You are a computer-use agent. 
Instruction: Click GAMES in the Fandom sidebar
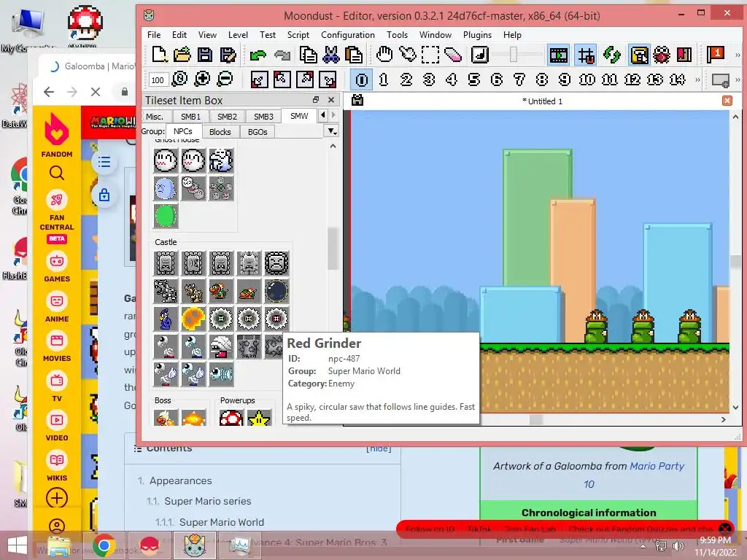57,268
